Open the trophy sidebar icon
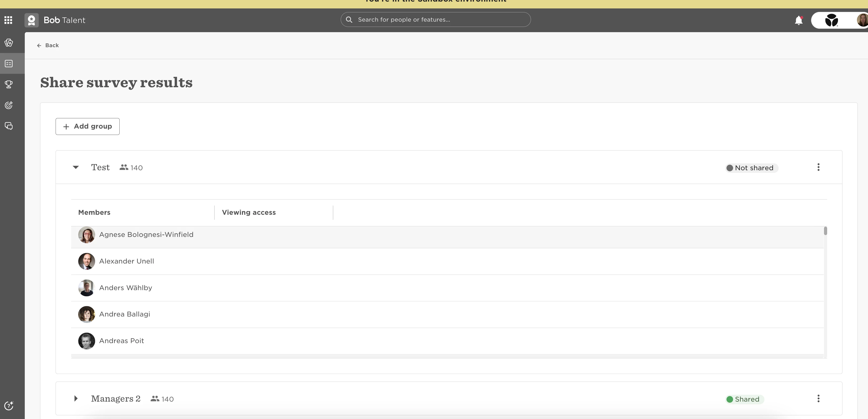The image size is (868, 419). point(9,84)
